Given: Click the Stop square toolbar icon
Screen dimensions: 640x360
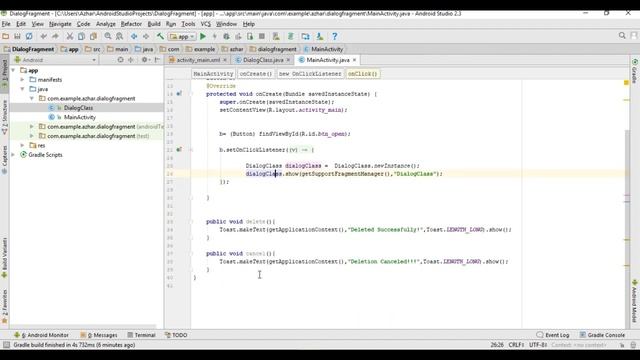Looking at the screenshot, I should point(262,36).
